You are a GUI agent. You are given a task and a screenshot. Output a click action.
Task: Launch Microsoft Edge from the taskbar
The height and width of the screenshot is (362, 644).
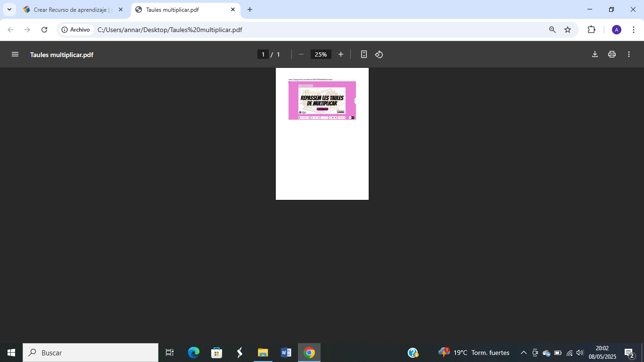(194, 353)
